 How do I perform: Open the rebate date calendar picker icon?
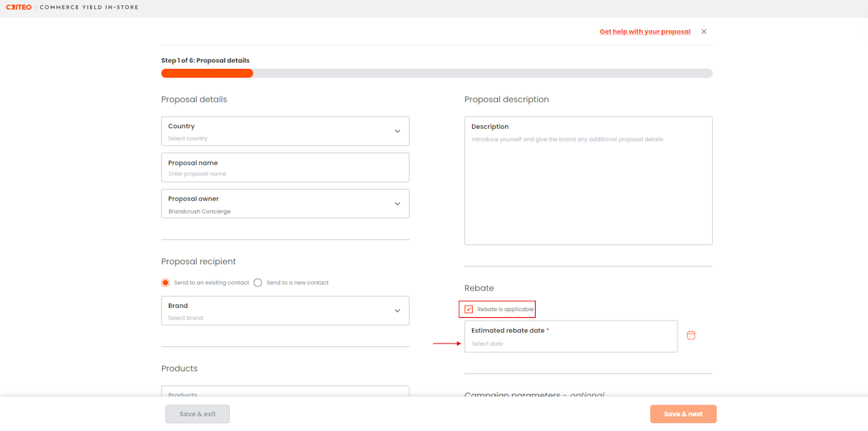pyautogui.click(x=691, y=335)
